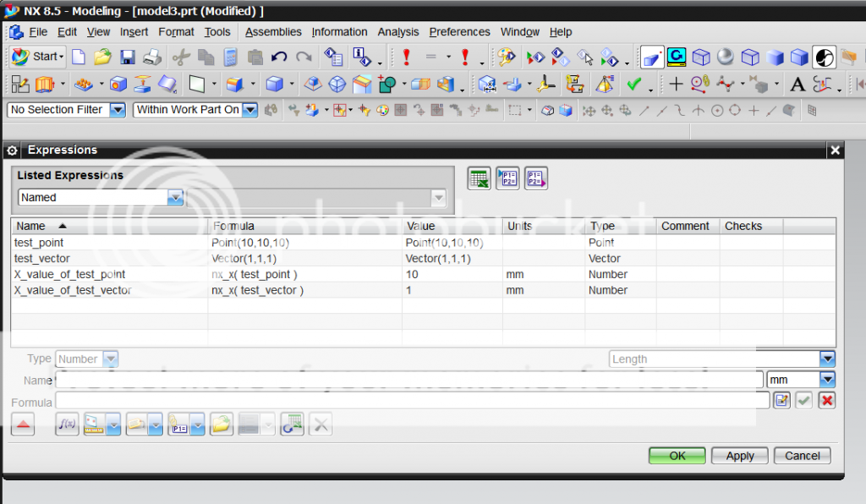Image resolution: width=866 pixels, height=504 pixels.
Task: Click the Print icon
Action: coord(152,57)
